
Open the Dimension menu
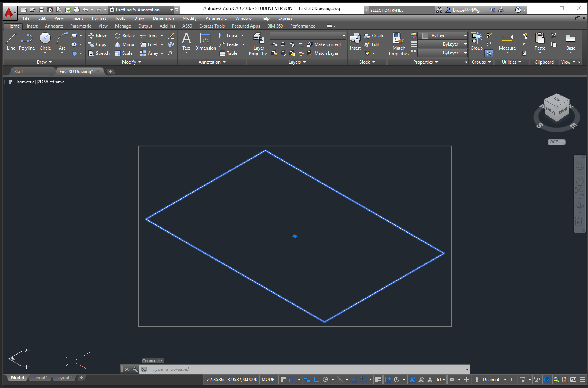point(163,18)
